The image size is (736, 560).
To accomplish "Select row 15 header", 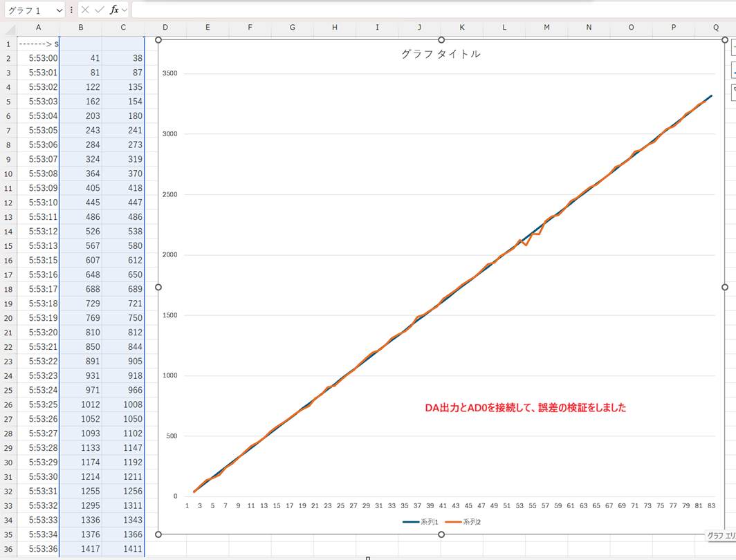I will point(8,246).
